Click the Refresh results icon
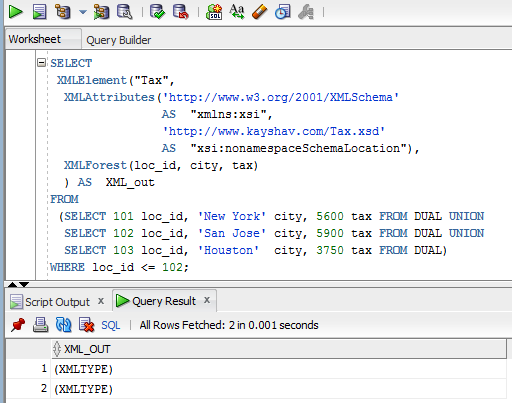Image resolution: width=512 pixels, height=403 pixels. (63, 325)
